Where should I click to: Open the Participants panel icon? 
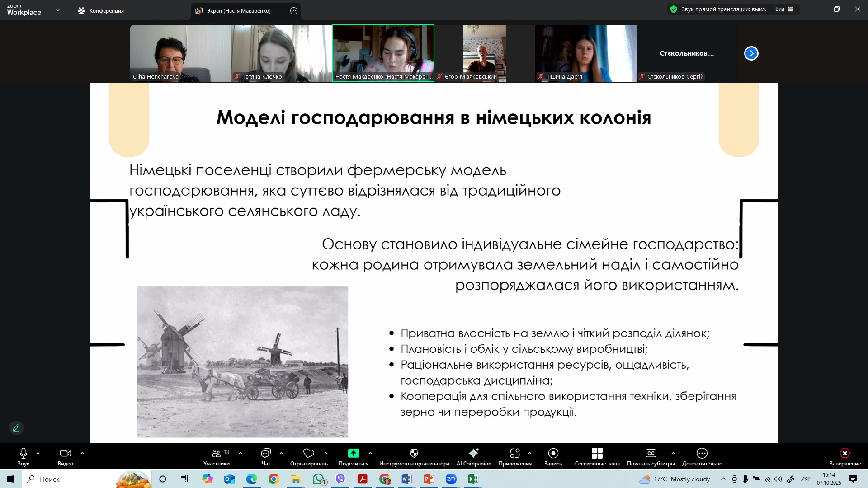[x=217, y=454]
